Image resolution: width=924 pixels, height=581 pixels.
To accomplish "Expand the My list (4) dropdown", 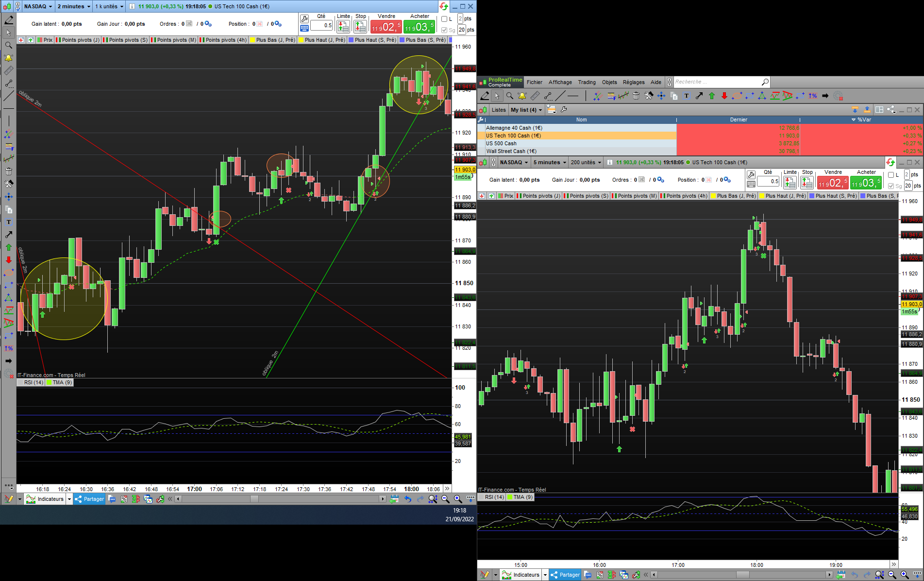I will [526, 110].
